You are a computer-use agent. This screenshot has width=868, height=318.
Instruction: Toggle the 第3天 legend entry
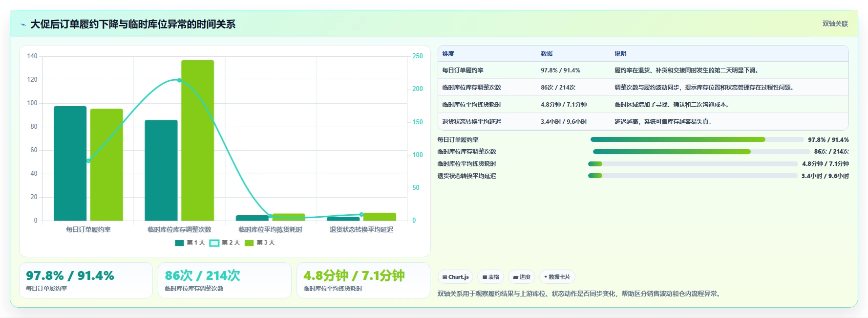coord(260,243)
